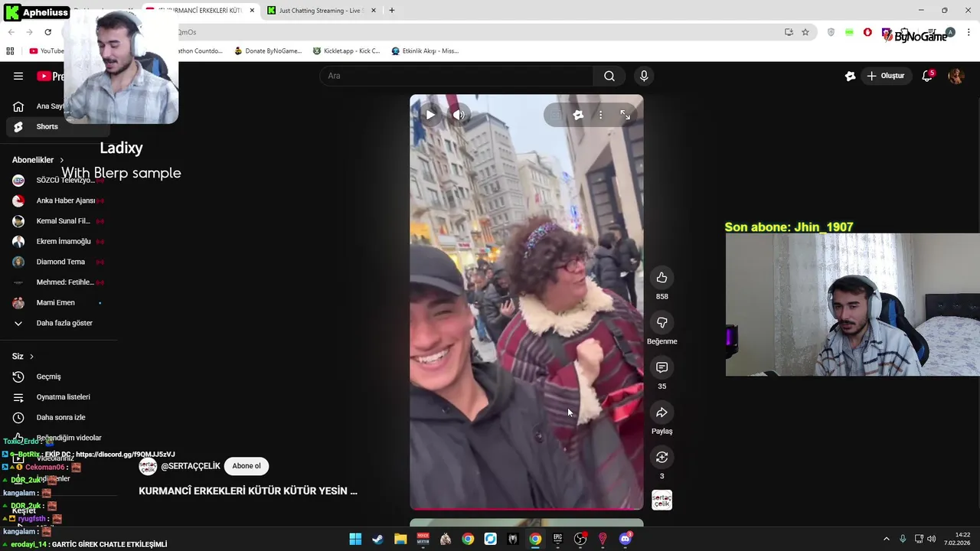
Task: Share the Short via the Paylaş arrow
Action: tap(661, 412)
